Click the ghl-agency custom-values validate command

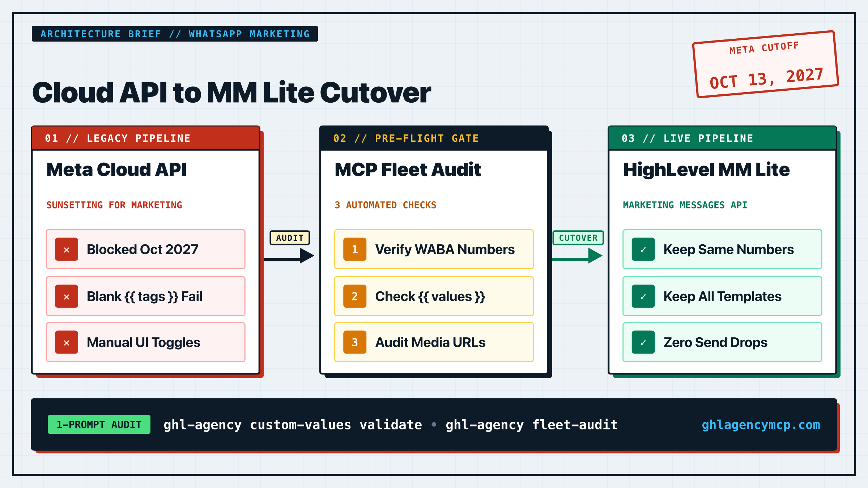(293, 425)
